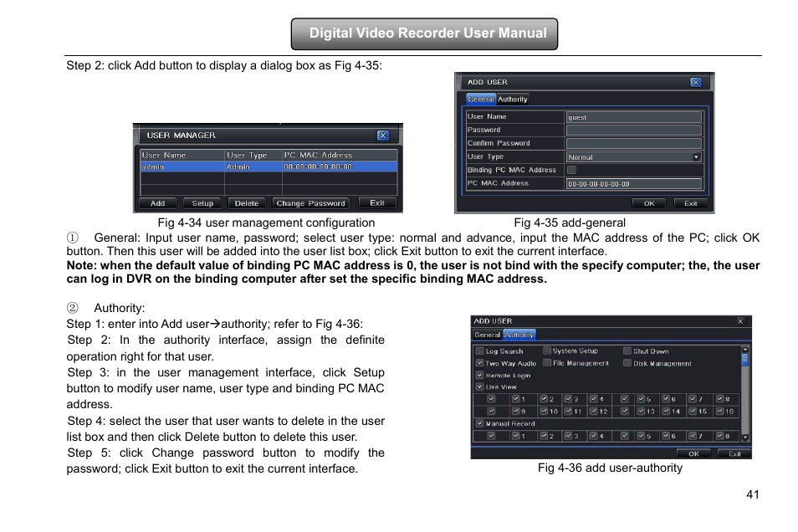The height and width of the screenshot is (532, 798).
Task: Enable the System Setup checkbox
Action: coord(547,350)
